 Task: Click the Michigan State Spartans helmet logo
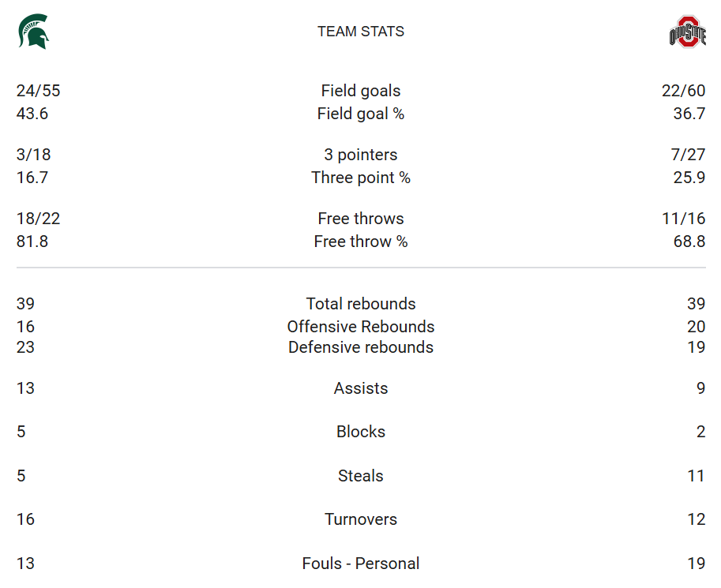pos(34,32)
